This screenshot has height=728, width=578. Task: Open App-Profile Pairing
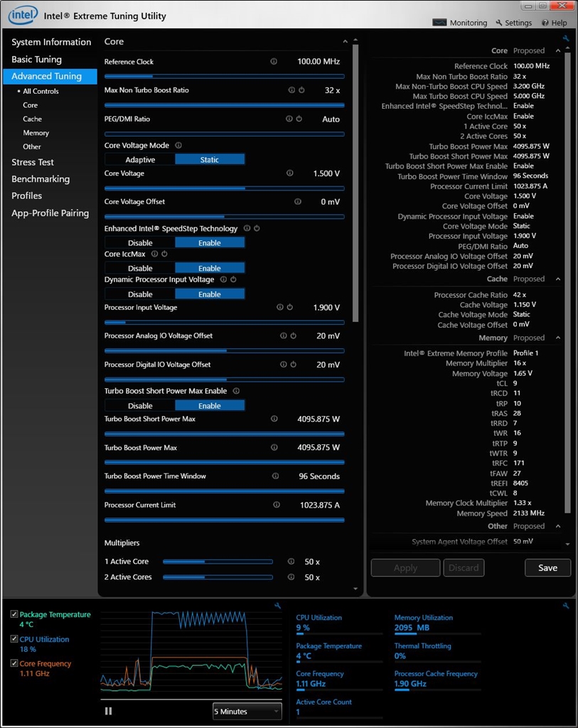click(50, 213)
